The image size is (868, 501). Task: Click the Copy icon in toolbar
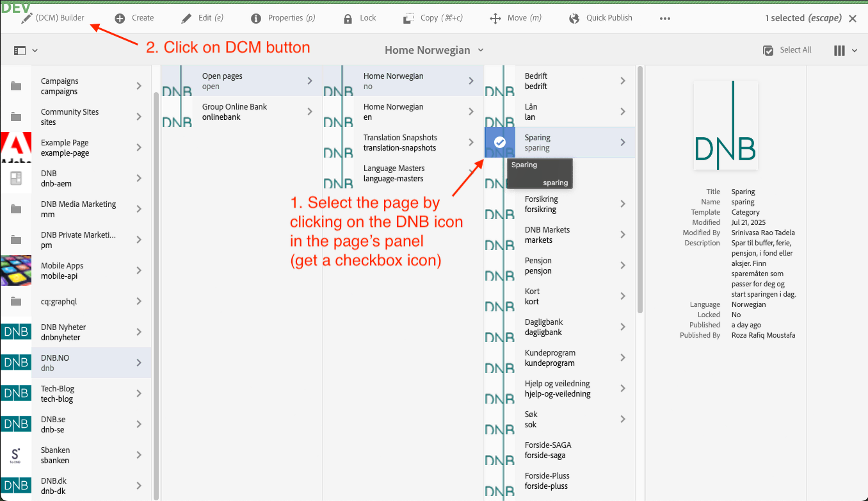[408, 19]
